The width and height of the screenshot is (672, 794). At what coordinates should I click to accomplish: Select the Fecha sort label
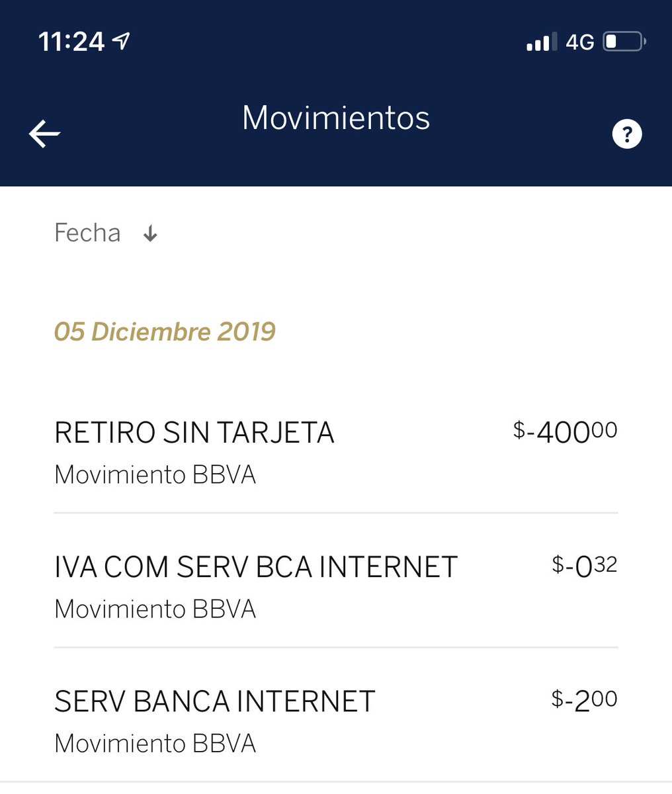click(87, 233)
